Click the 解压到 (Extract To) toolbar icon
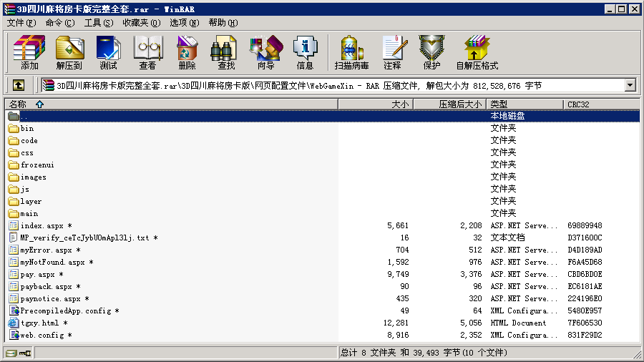The width and height of the screenshot is (644, 362). (x=69, y=52)
